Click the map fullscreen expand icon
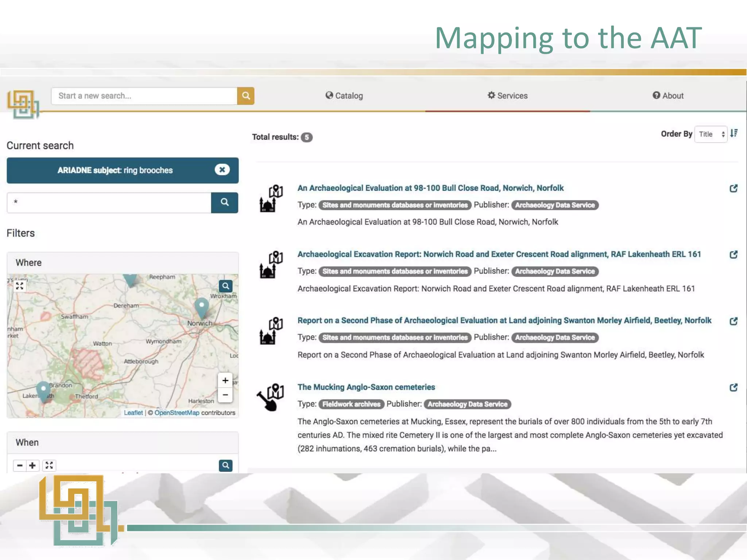 (x=20, y=286)
